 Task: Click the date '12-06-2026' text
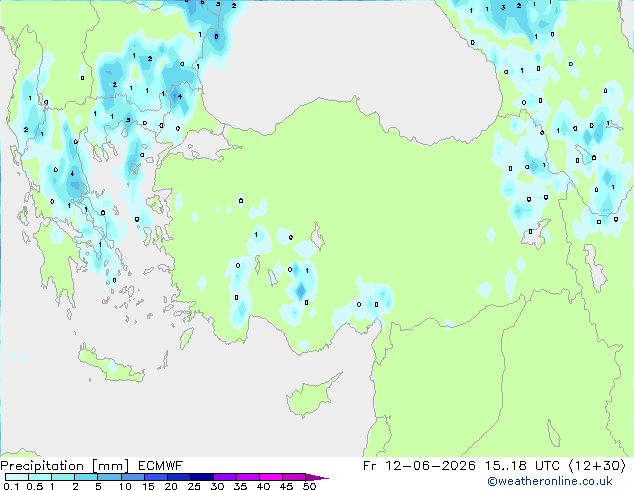(x=430, y=466)
